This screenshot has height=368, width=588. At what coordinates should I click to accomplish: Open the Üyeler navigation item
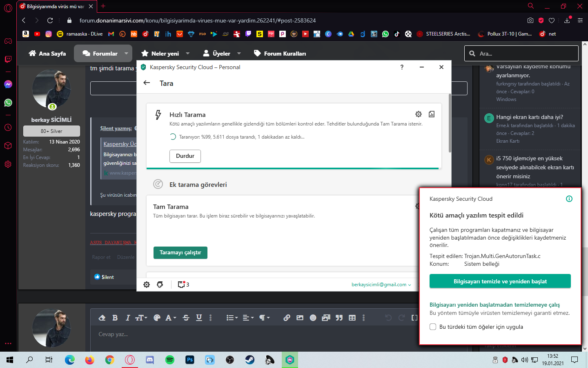pyautogui.click(x=217, y=54)
